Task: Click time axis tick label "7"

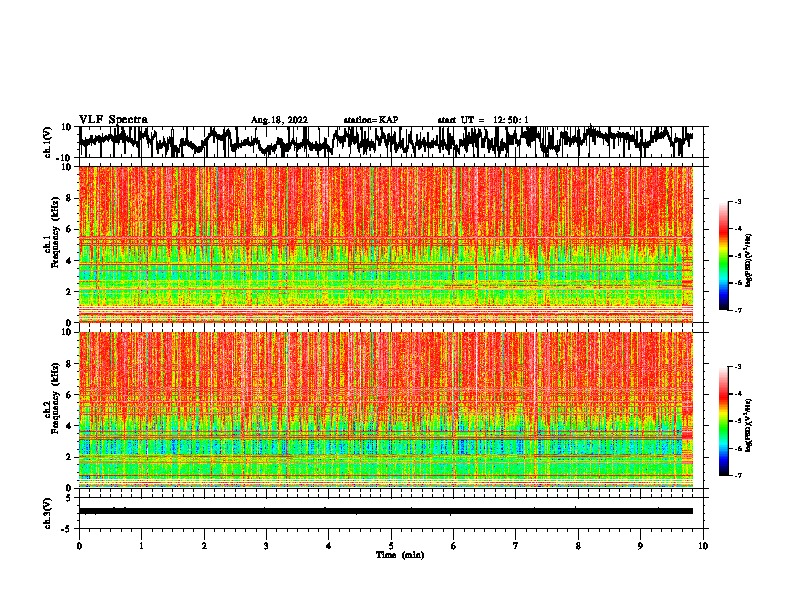Action: tap(516, 546)
